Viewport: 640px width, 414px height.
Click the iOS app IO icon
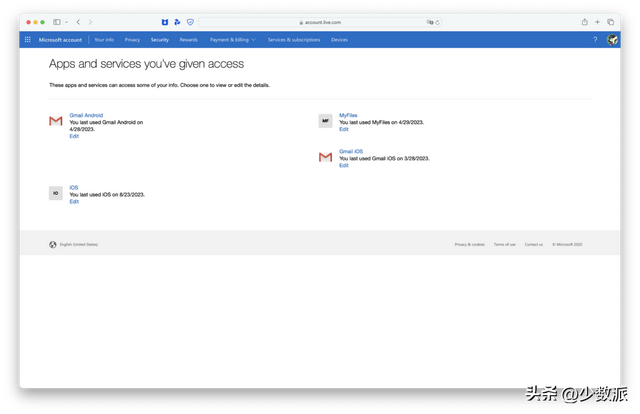[56, 193]
